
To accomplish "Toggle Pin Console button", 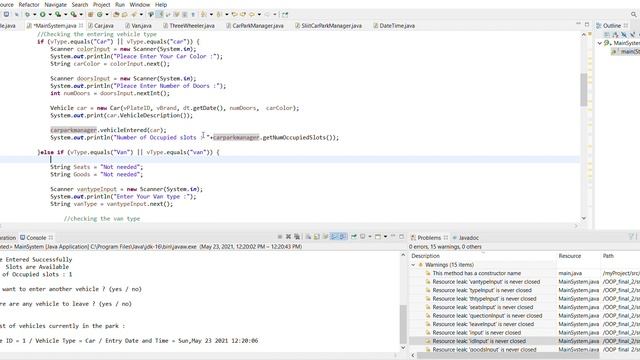I will [353, 237].
